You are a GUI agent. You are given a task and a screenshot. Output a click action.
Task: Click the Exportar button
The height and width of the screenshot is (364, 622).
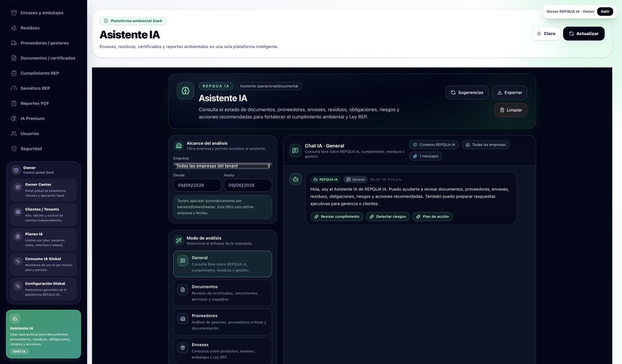509,93
